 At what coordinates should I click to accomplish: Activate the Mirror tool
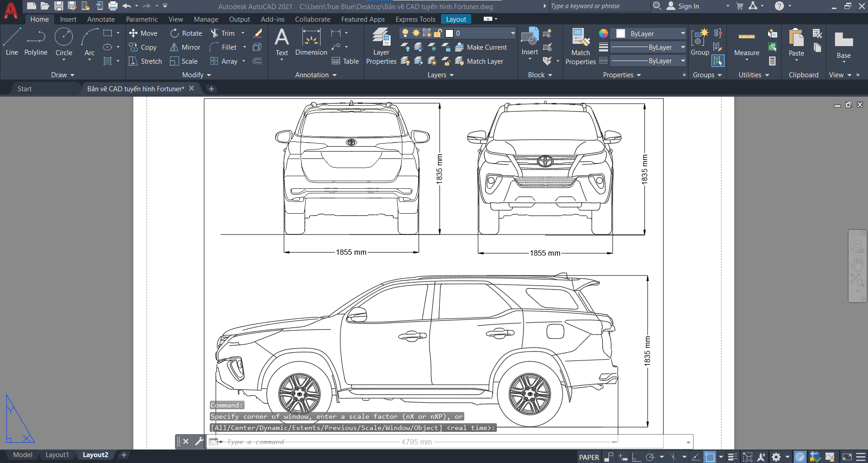[x=185, y=47]
